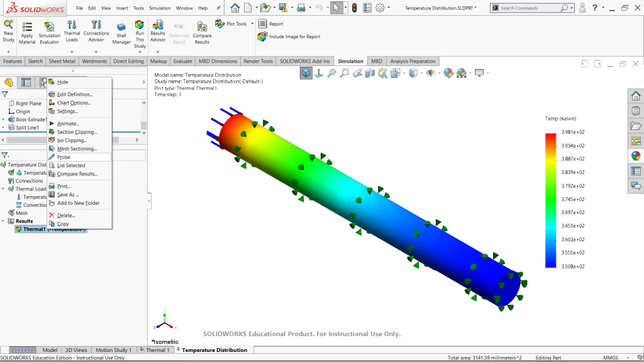Switch to the Evaluate ribbon tab
Screen dimensions: 644x362
[x=182, y=61]
